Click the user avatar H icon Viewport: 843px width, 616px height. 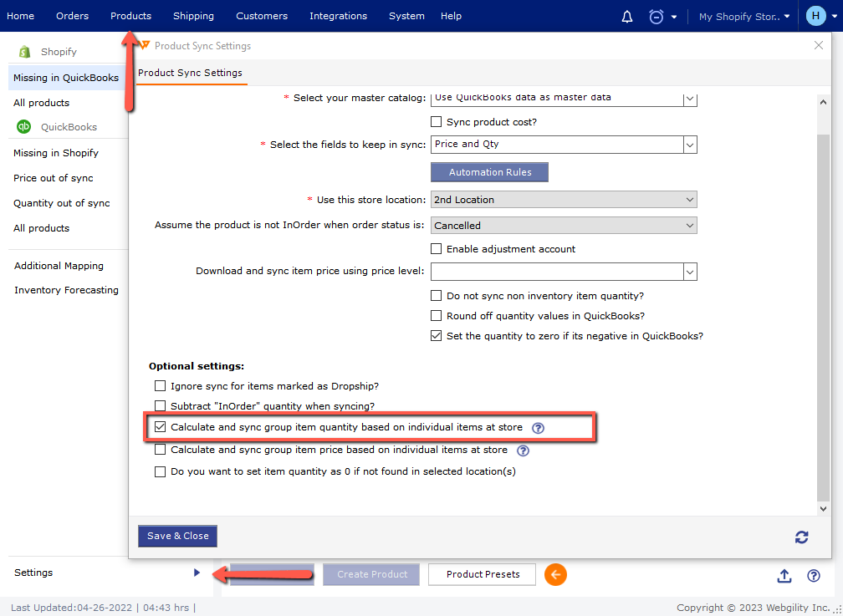(815, 16)
